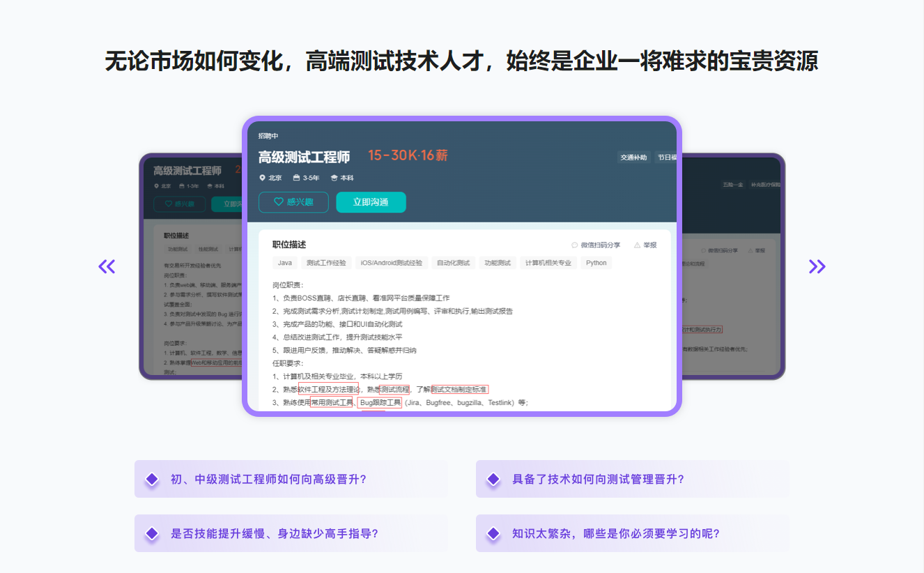The image size is (924, 573).
Task: Open 是否技能提升缓慢 question item
Action: [x=291, y=533]
